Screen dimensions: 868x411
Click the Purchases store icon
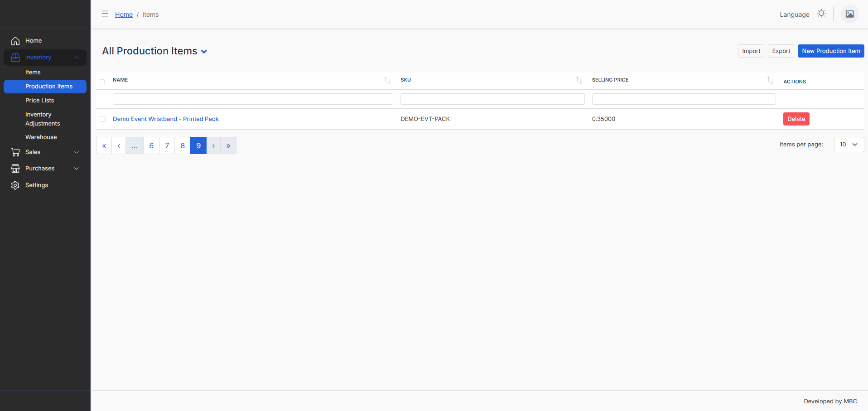click(x=15, y=169)
